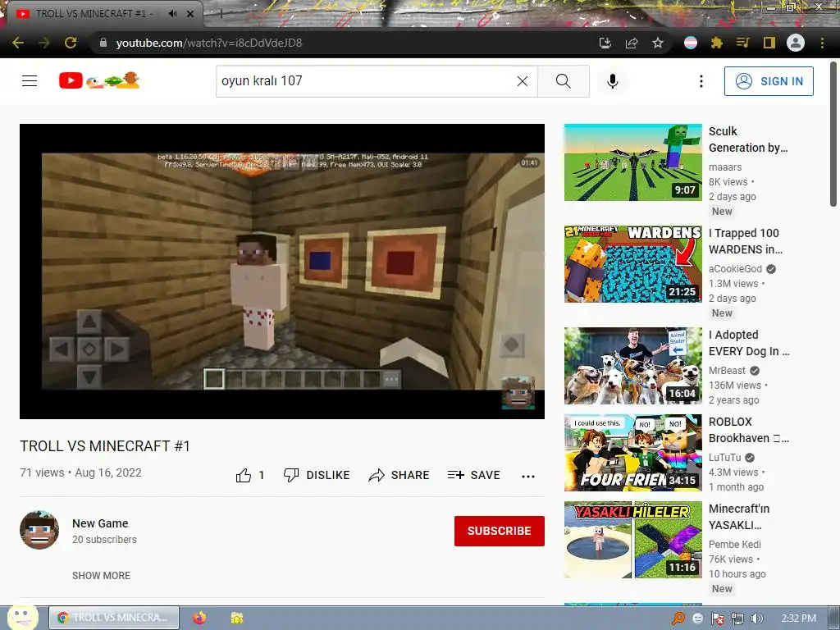Open Chrome extensions puzzle menu

(717, 43)
